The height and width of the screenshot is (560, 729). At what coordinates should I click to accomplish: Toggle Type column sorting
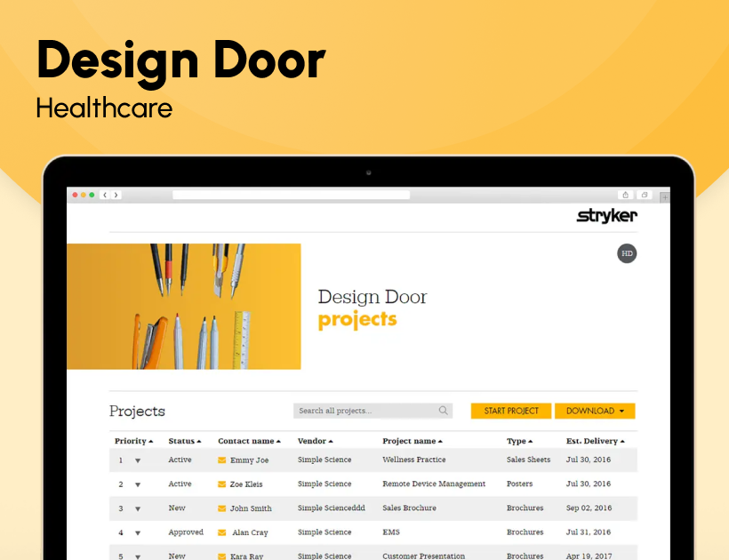pos(519,440)
